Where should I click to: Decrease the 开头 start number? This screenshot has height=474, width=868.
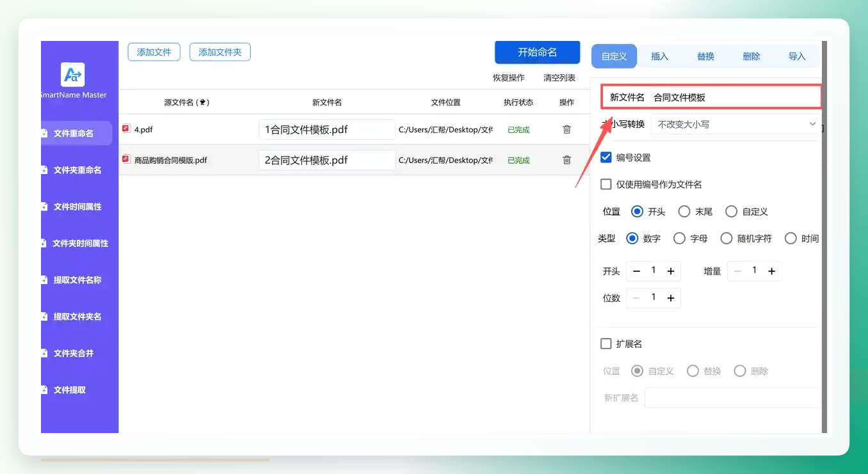636,271
